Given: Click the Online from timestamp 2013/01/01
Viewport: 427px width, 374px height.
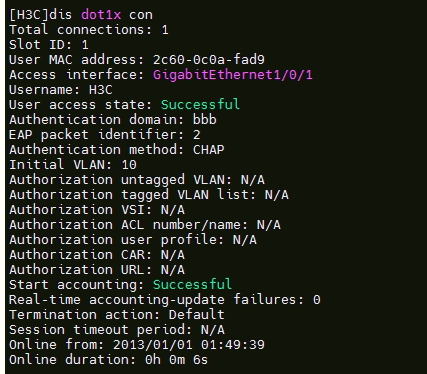Looking at the screenshot, I should (153, 345).
